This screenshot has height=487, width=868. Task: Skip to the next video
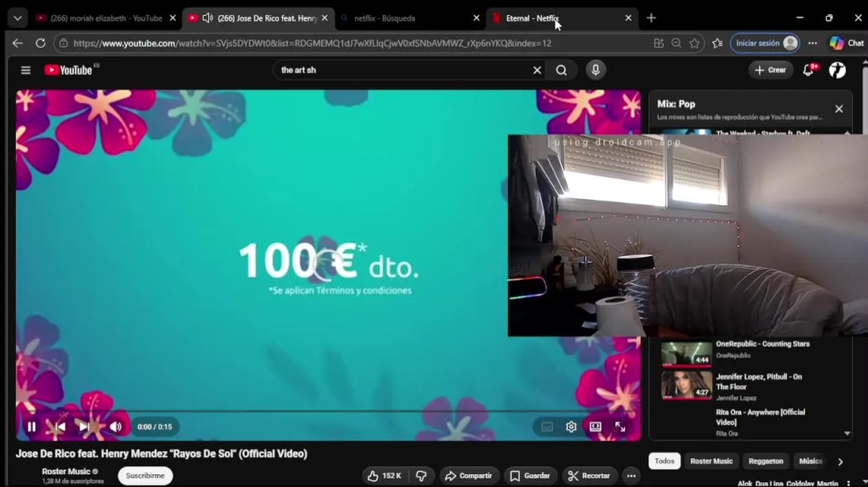[x=85, y=427]
